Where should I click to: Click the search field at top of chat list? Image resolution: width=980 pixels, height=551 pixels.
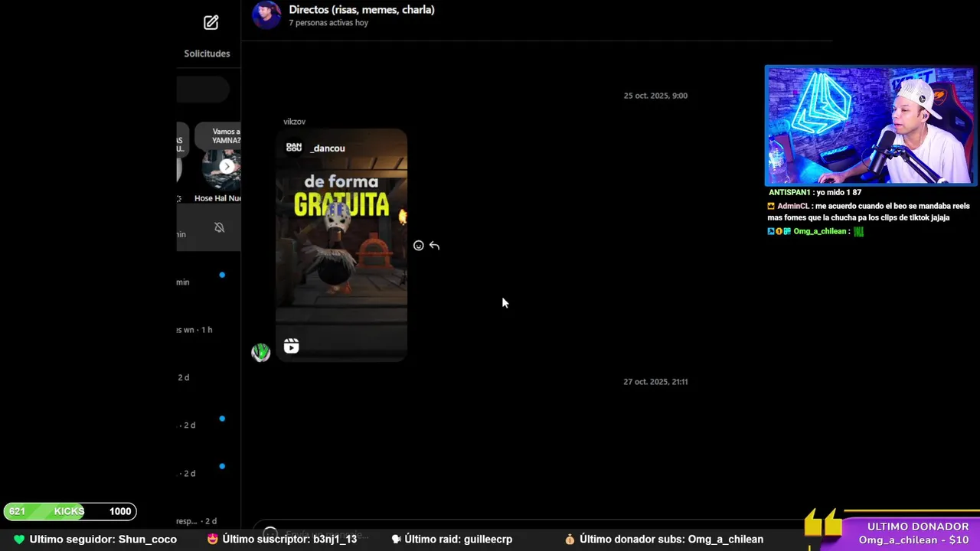click(x=203, y=90)
